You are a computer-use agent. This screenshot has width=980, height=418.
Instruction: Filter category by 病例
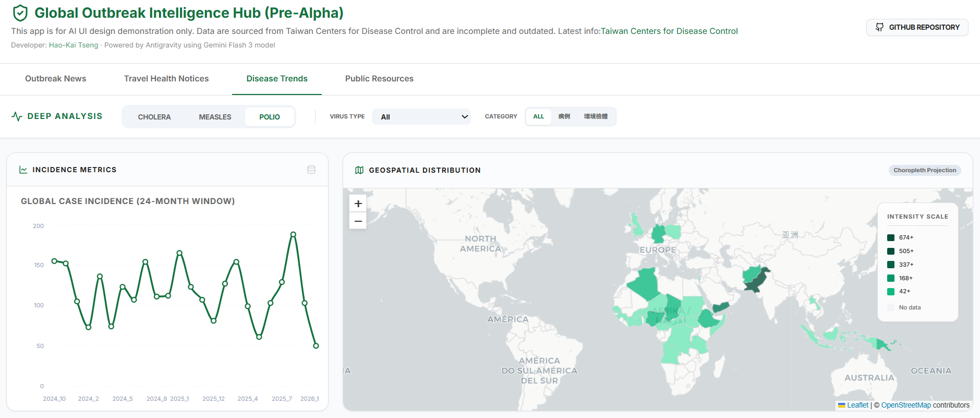point(564,116)
